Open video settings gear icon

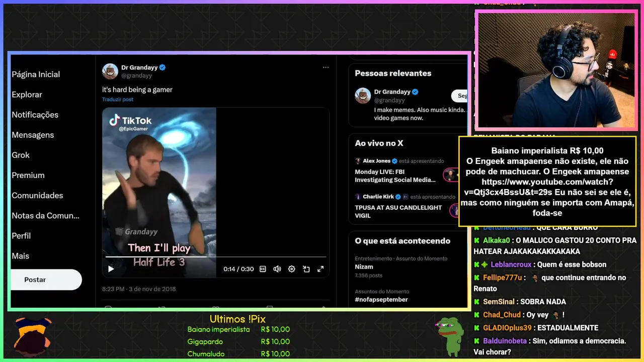coord(291,269)
